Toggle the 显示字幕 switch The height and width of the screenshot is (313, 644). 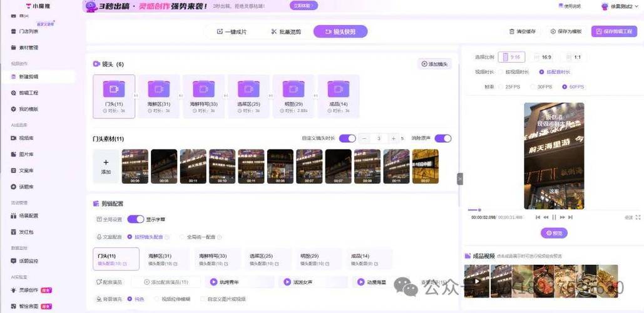(136, 219)
